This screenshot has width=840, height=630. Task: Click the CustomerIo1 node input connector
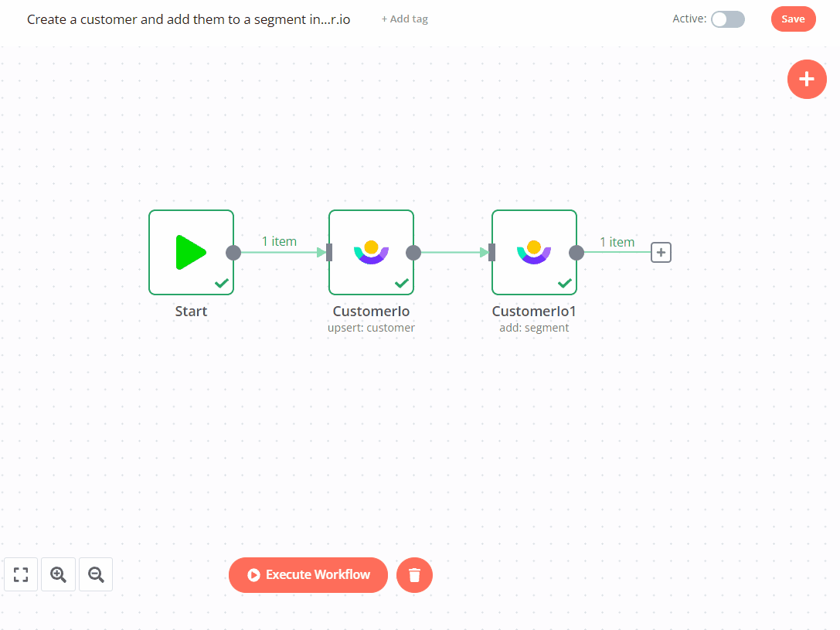pyautogui.click(x=492, y=252)
